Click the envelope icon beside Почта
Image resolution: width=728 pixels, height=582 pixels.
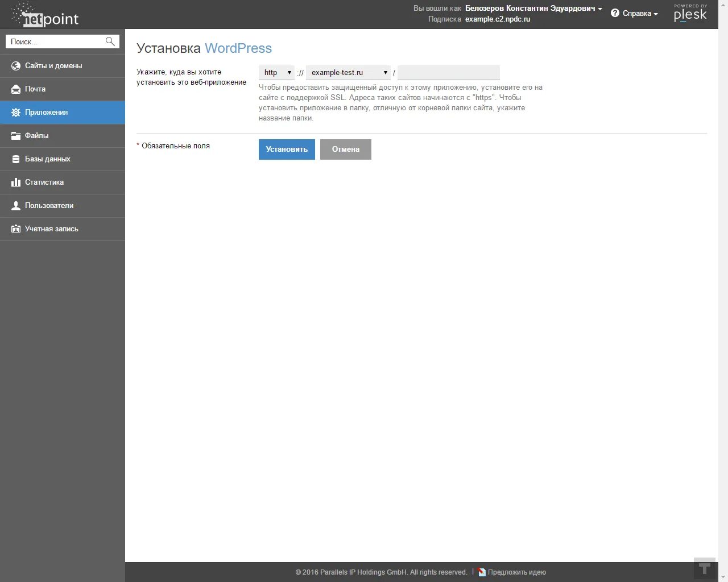tap(16, 89)
